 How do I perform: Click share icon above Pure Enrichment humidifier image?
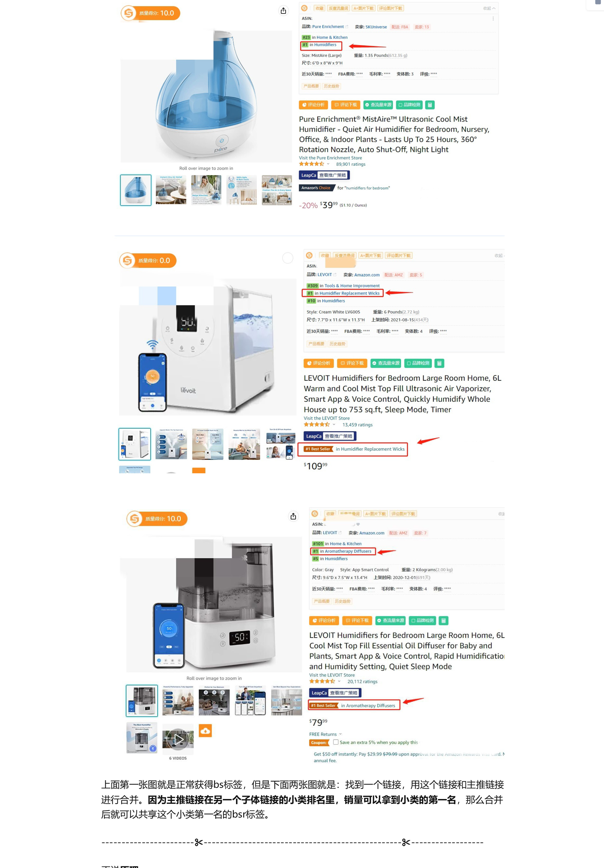point(283,11)
